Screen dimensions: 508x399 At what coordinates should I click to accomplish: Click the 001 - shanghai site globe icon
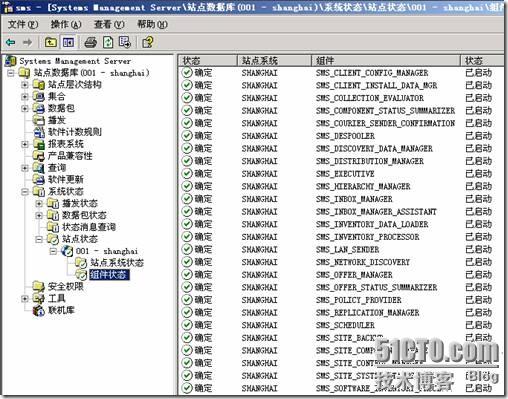point(67,251)
